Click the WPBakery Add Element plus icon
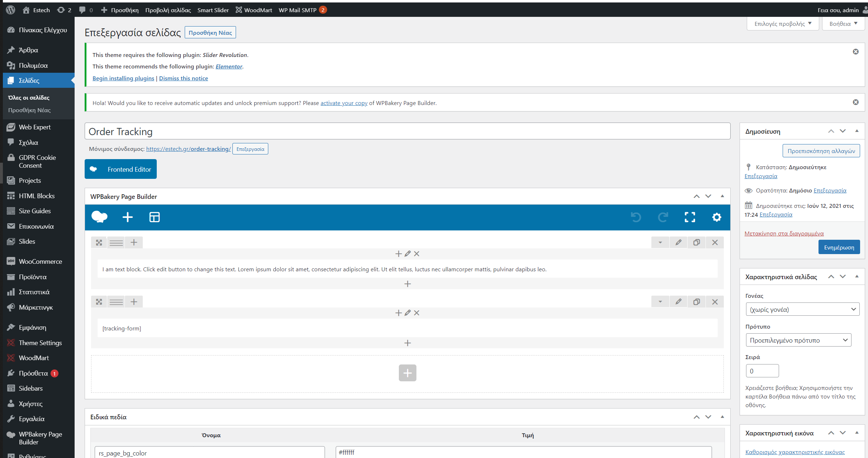Image resolution: width=868 pixels, height=458 pixels. point(127,217)
